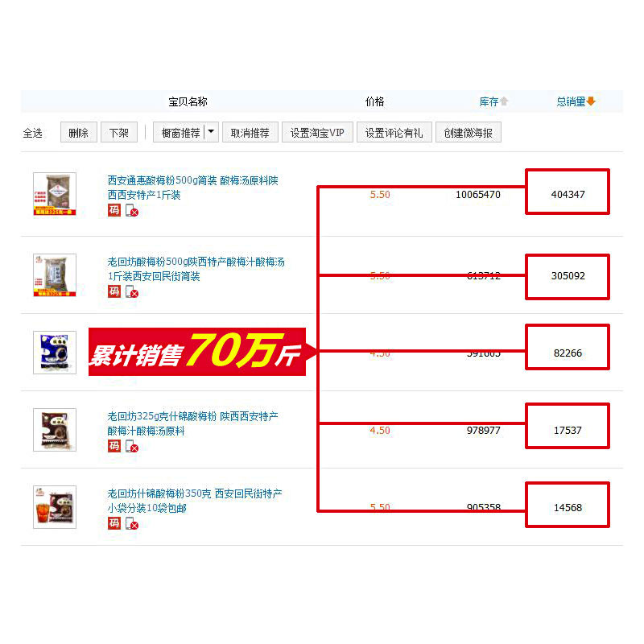Click the 码 icon under 老回坊酸梅粉500g item
644x644 pixels.
(x=114, y=291)
